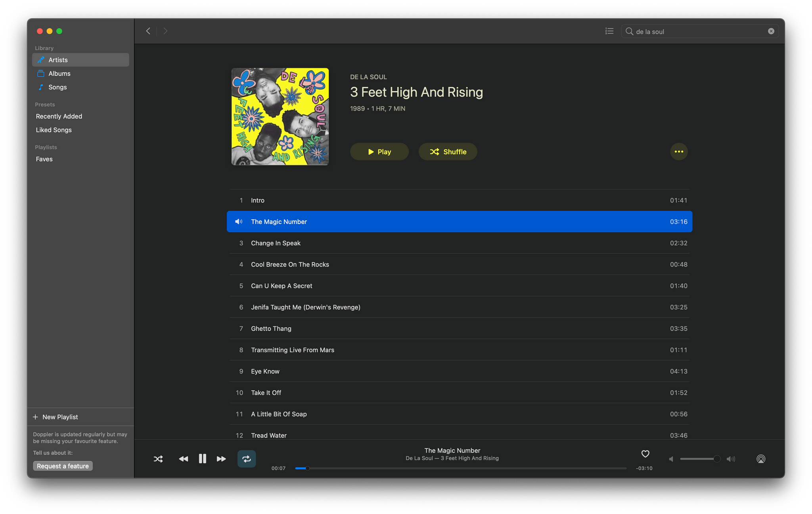This screenshot has height=514, width=812.
Task: Click Play button to start the album
Action: click(379, 152)
